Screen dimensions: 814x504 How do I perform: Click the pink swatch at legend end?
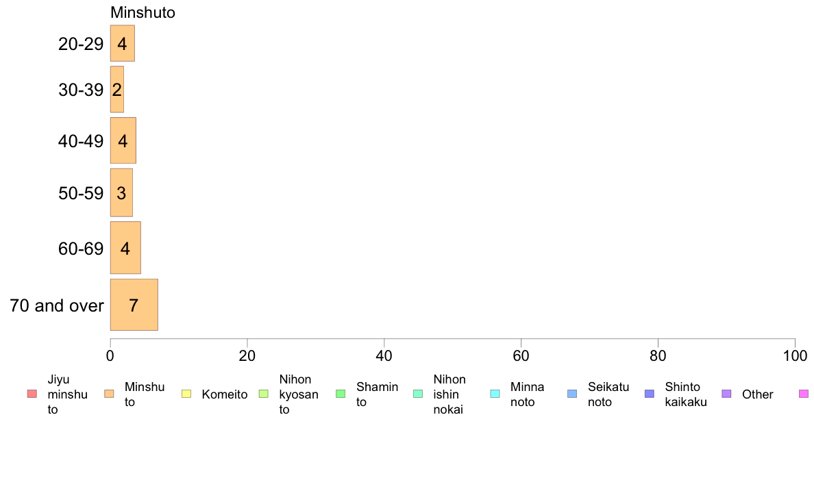[804, 394]
